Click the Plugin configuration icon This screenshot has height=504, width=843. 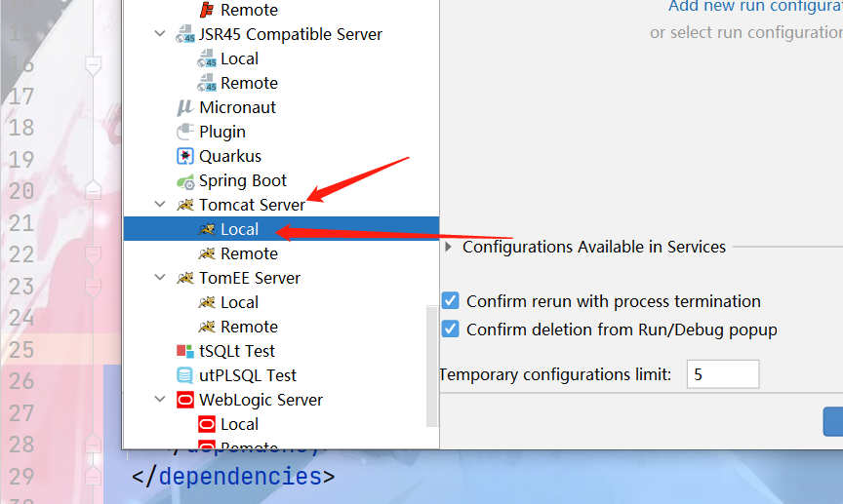coord(185,132)
